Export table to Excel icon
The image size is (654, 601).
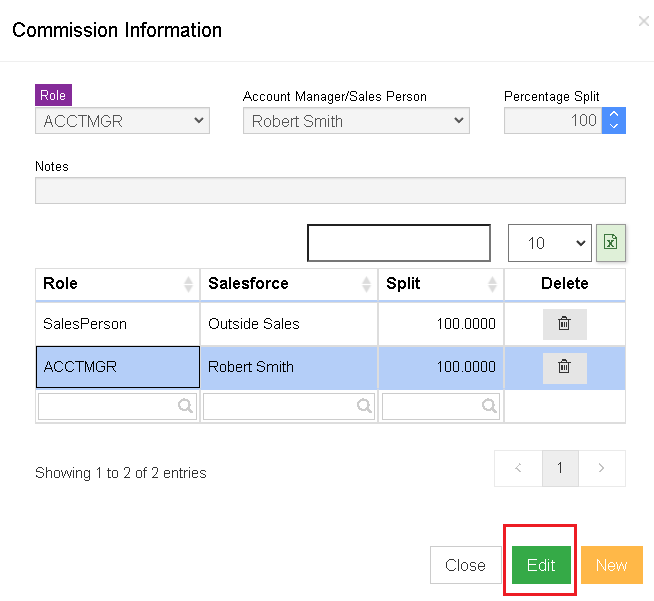pyautogui.click(x=611, y=243)
